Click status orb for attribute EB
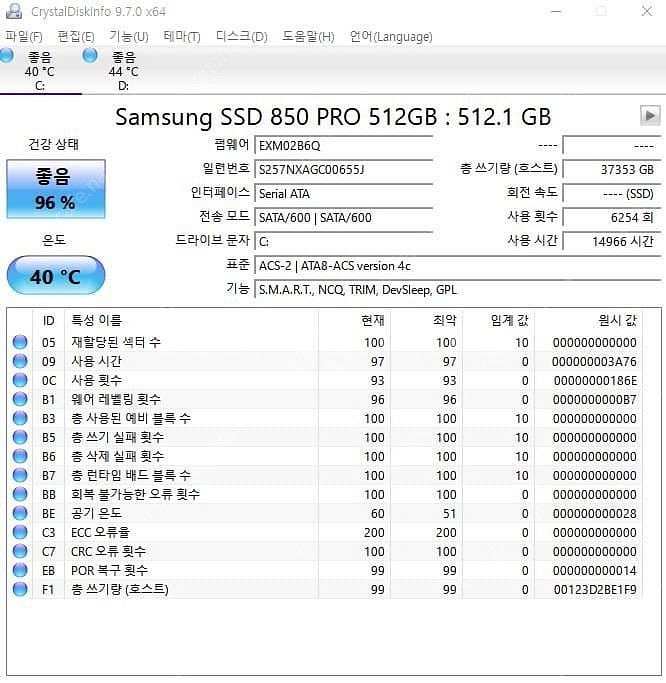 [20, 570]
